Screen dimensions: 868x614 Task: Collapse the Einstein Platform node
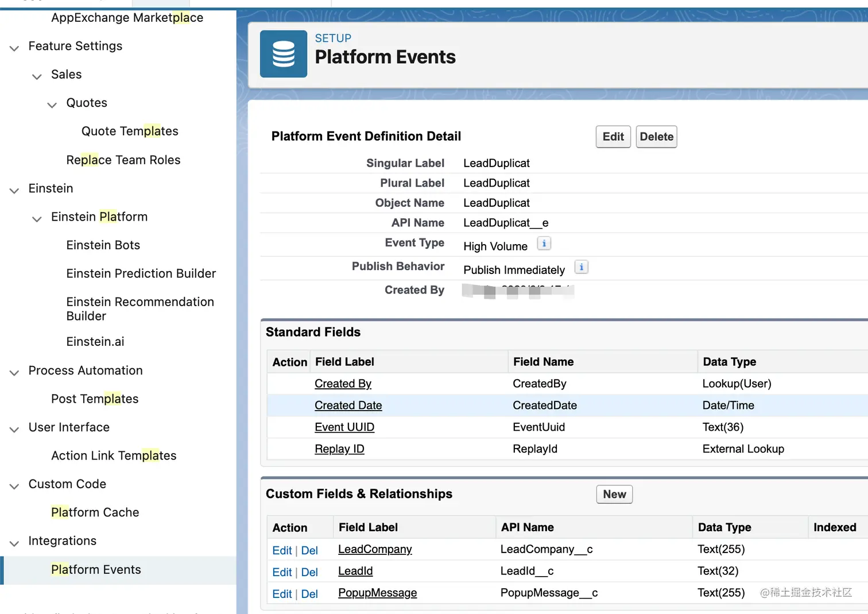37,219
